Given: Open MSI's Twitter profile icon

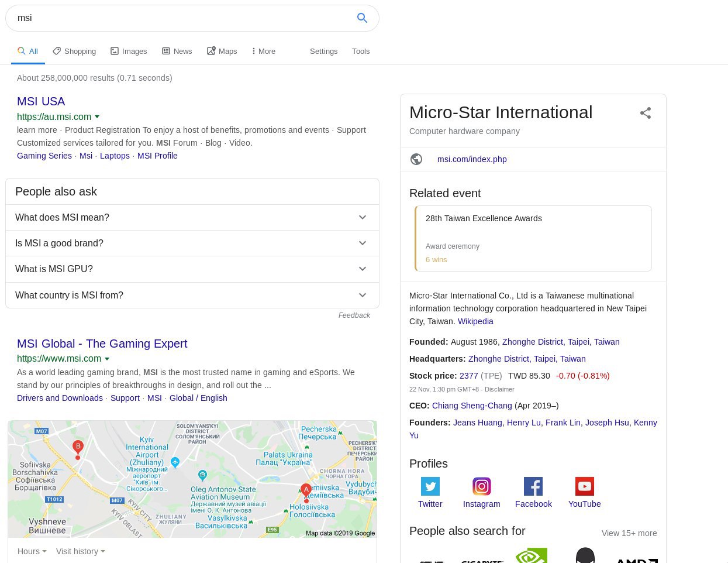Looking at the screenshot, I should pos(430,486).
